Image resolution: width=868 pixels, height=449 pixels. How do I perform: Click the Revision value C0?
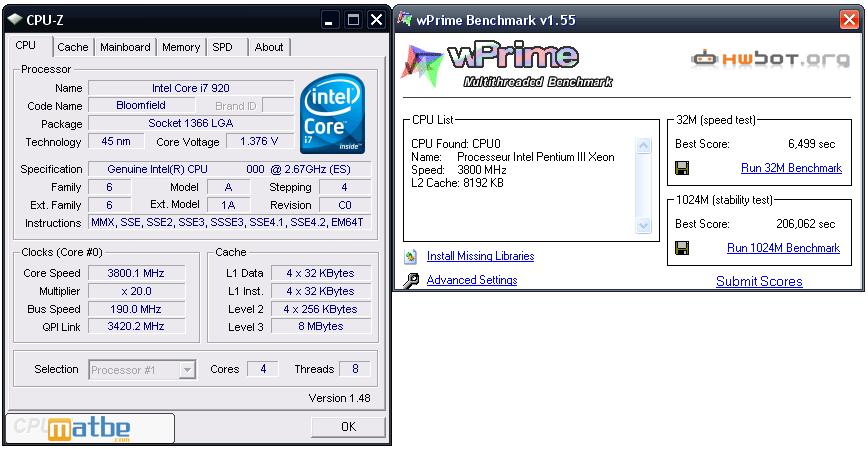[345, 205]
